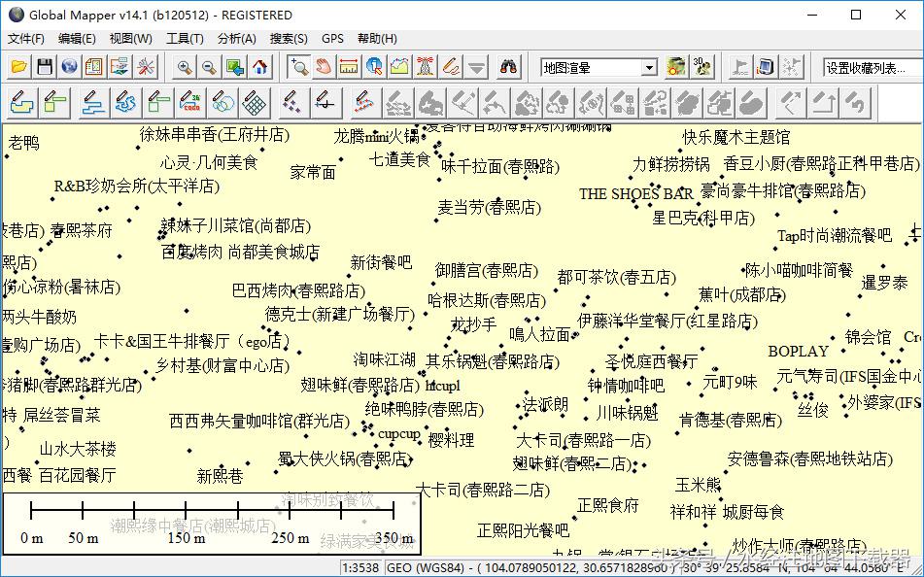Click the Open Data File folder icon
This screenshot has width=924, height=577.
pos(18,67)
